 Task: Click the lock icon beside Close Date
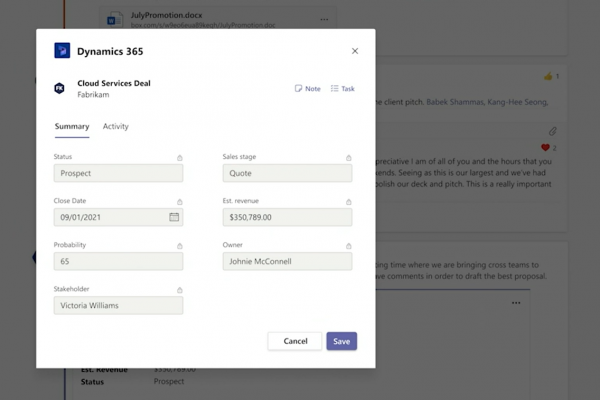(x=179, y=202)
